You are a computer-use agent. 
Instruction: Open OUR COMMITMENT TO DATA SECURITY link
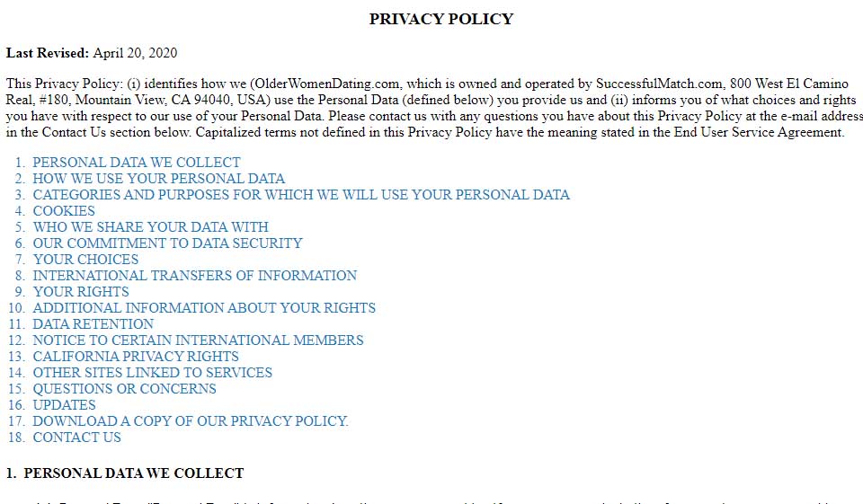point(167,243)
